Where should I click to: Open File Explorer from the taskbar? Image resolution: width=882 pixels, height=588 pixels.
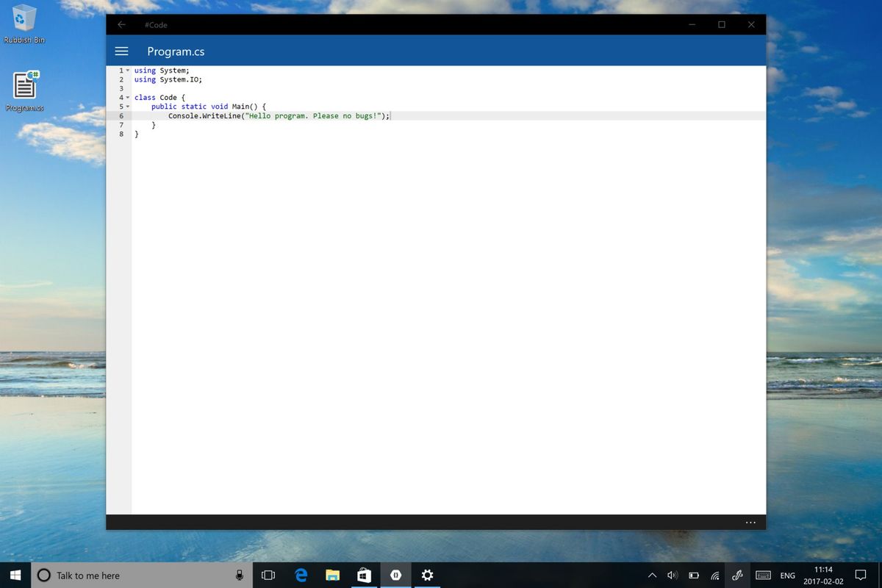332,576
